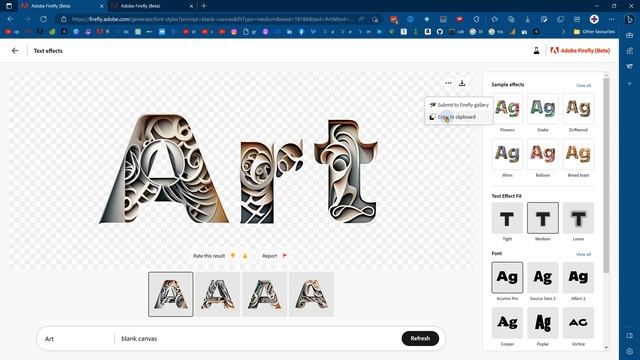Click the Adobe Firefly (Beta) logo
Viewport: 640px width, 360px height.
(x=580, y=51)
